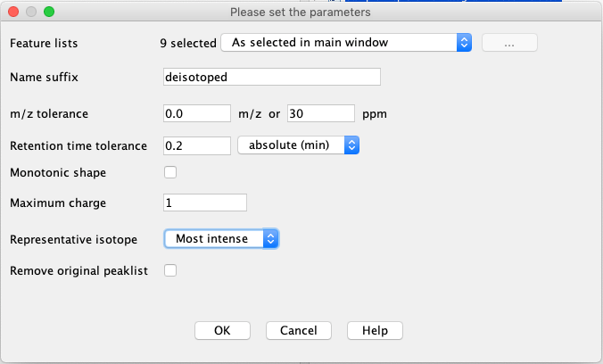Click the Most intense dropdown arrow icon
This screenshot has width=603, height=364.
pos(271,238)
